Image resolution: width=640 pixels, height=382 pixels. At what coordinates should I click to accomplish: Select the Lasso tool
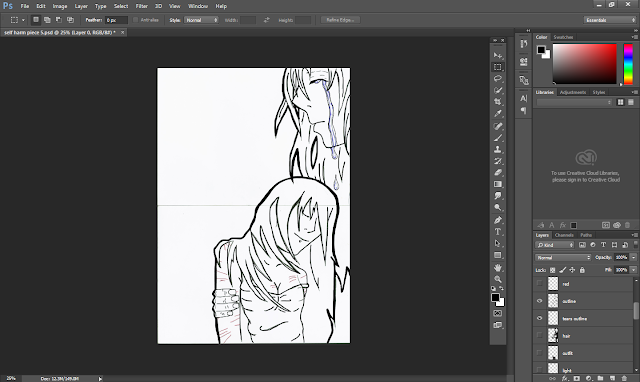pyautogui.click(x=498, y=78)
